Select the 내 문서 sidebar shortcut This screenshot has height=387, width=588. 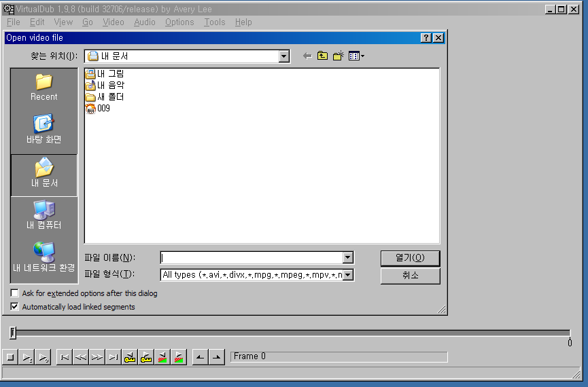(44, 175)
